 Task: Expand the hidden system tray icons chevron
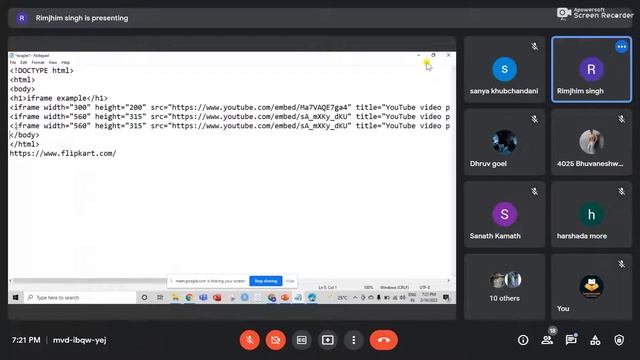tap(355, 298)
